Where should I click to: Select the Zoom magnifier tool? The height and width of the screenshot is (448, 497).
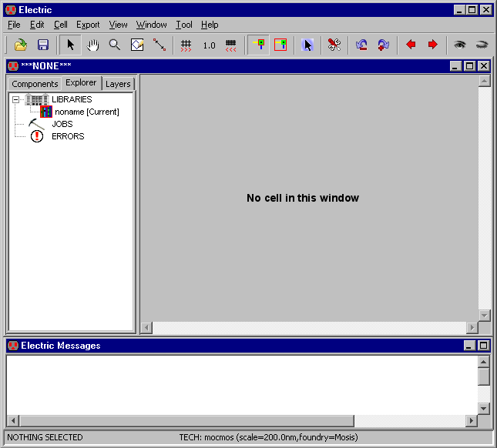(115, 45)
